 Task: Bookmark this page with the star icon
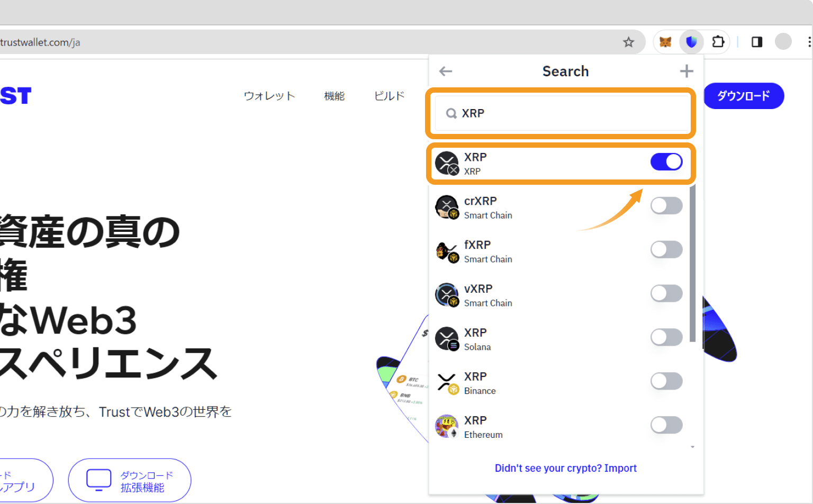[628, 42]
